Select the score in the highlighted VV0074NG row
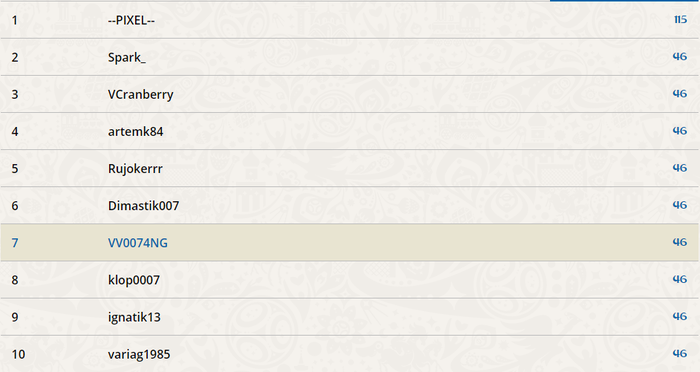 pyautogui.click(x=680, y=242)
